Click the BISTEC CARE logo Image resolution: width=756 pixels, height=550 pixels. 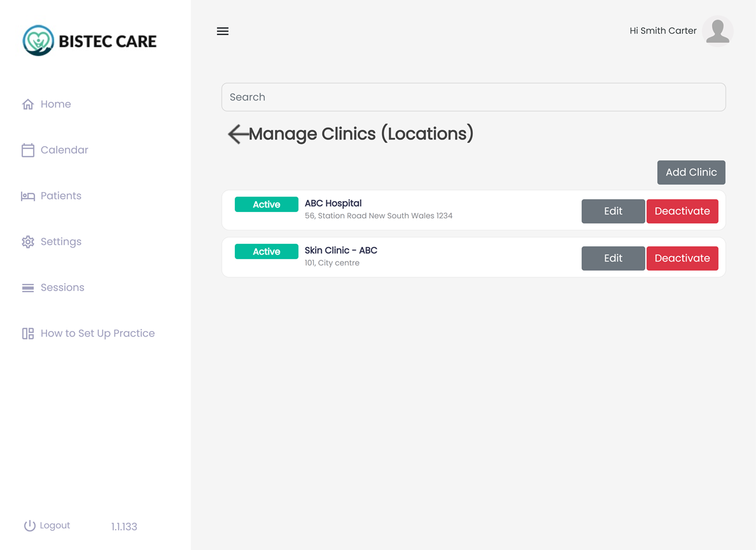tap(89, 40)
